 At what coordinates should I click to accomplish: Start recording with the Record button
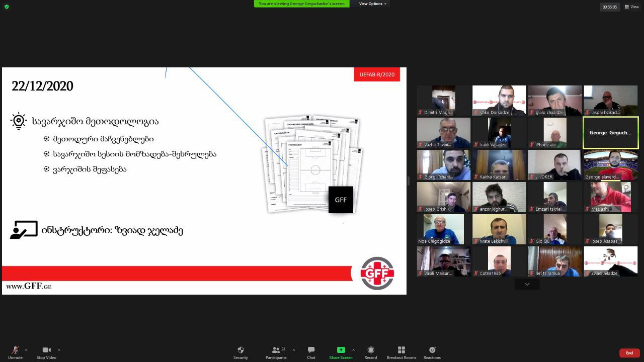(371, 350)
